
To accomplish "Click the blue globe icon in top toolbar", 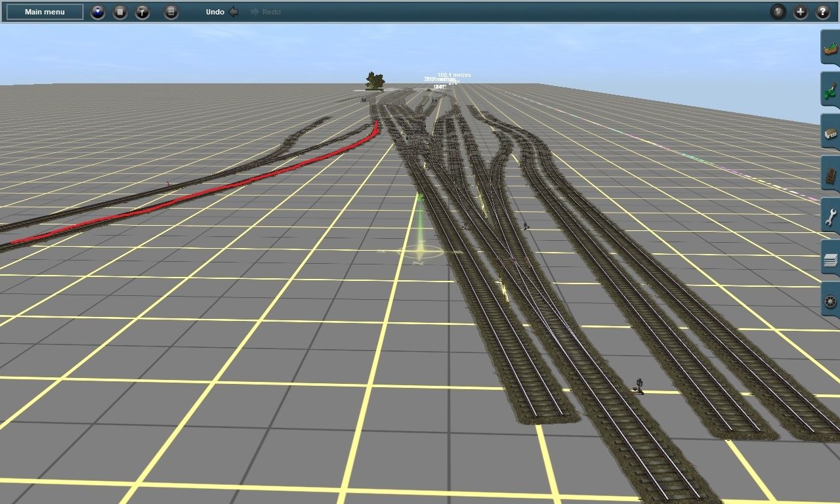I will click(x=98, y=12).
